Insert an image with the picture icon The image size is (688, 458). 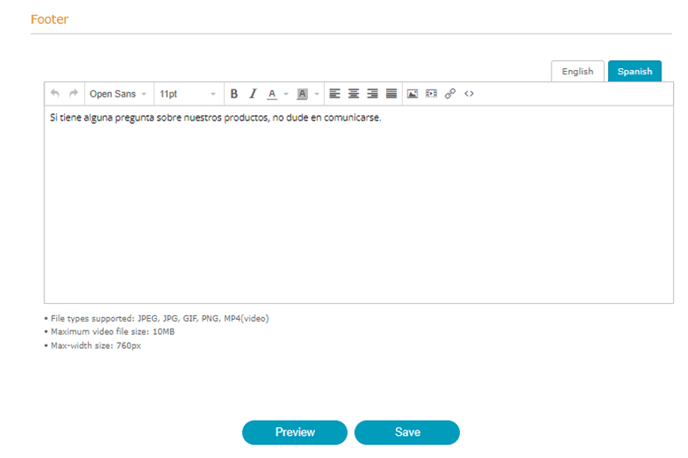coord(412,94)
